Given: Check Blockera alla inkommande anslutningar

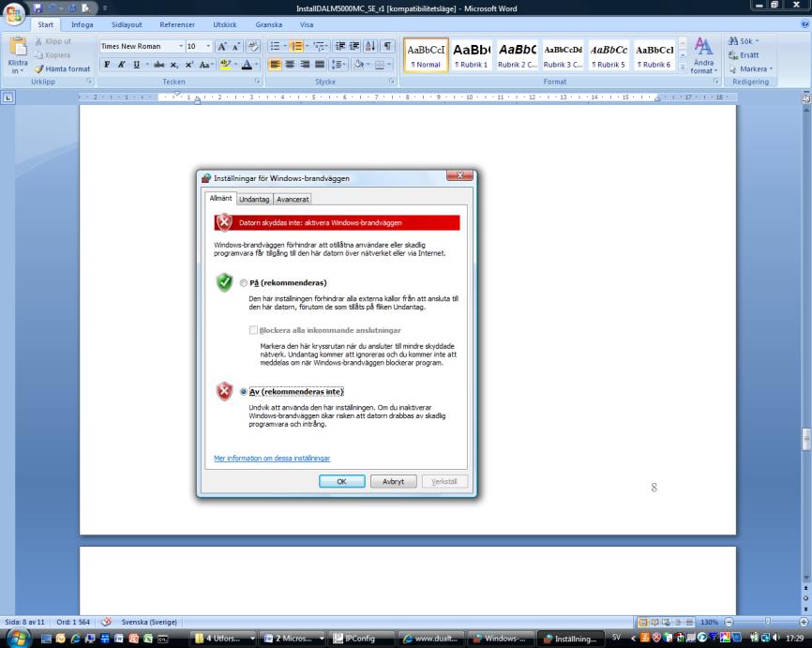Looking at the screenshot, I should click(253, 330).
